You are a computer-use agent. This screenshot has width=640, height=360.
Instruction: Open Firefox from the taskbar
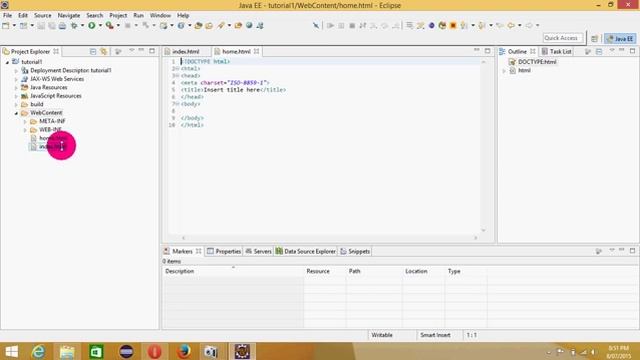[184, 351]
